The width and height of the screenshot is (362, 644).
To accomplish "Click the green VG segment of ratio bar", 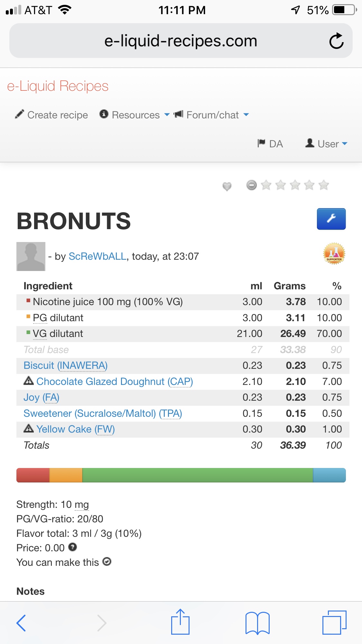I will click(x=198, y=475).
